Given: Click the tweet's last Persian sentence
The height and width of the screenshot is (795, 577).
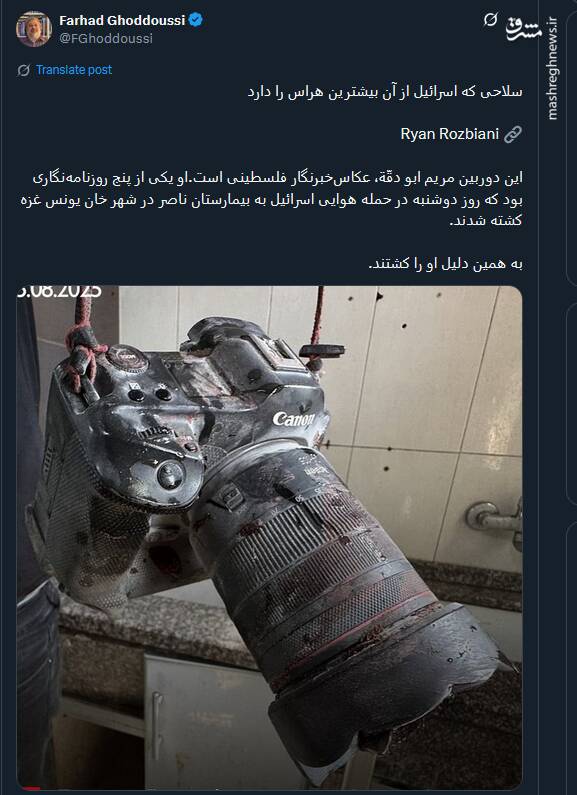Looking at the screenshot, I should (x=445, y=264).
